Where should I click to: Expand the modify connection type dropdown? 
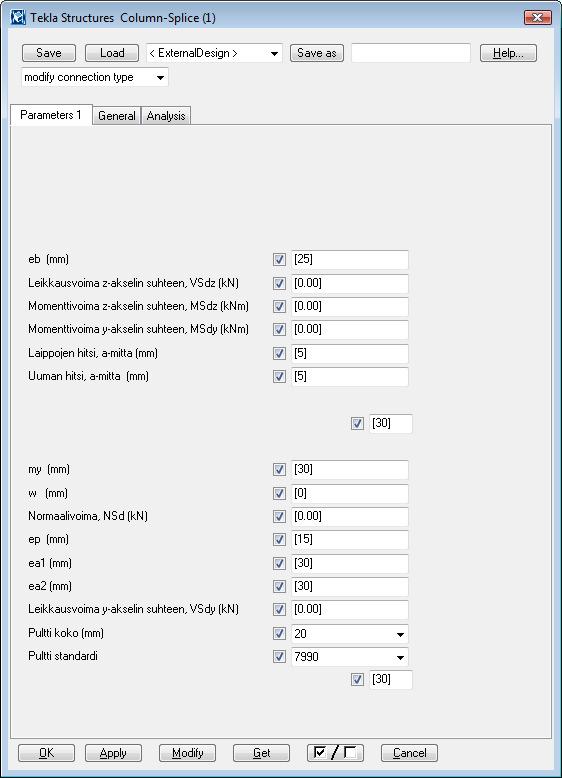pyautogui.click(x=95, y=77)
